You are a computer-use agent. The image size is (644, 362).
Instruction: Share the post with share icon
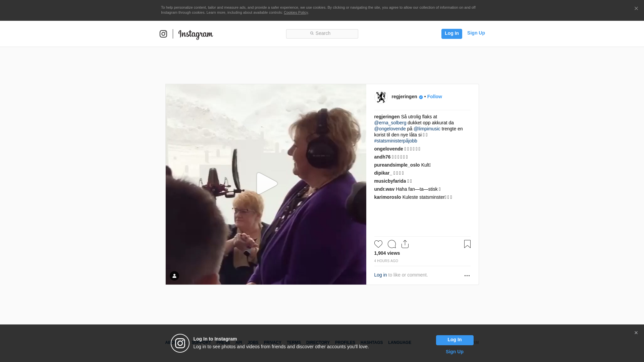pyautogui.click(x=405, y=244)
